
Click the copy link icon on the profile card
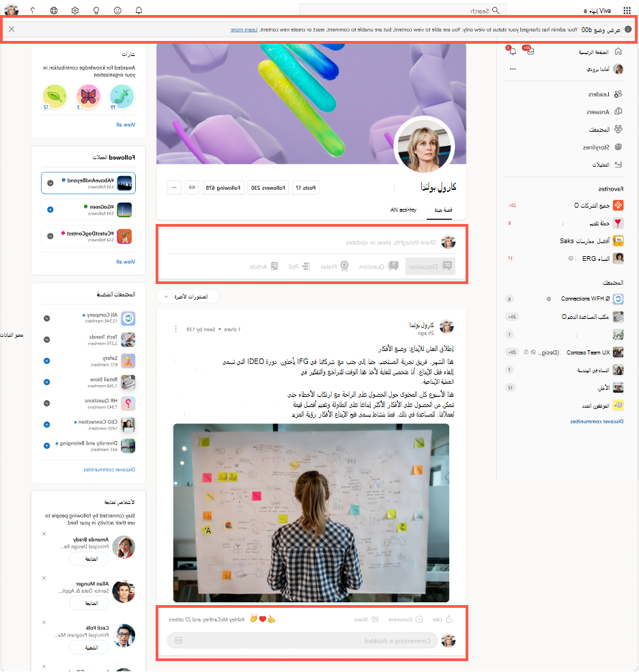click(192, 188)
